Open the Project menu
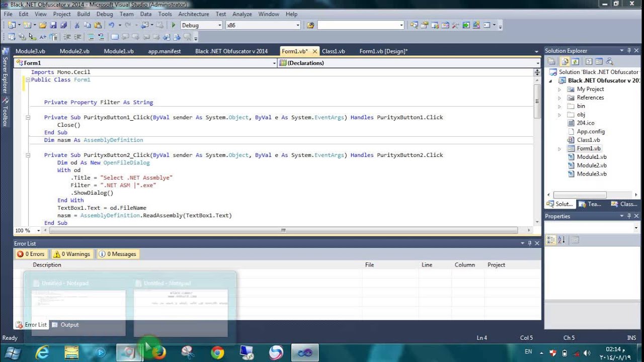 pyautogui.click(x=62, y=14)
